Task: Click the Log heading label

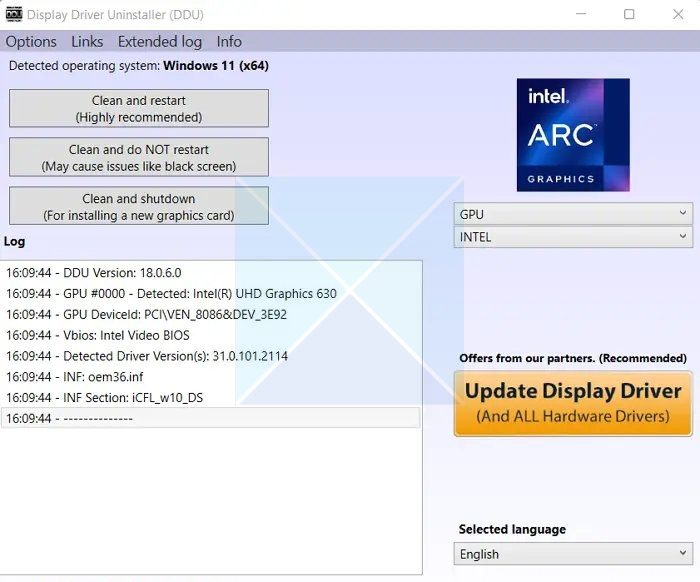Action: coord(14,241)
